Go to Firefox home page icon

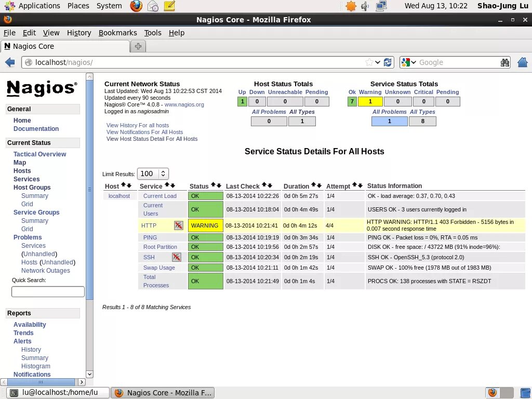(x=523, y=62)
